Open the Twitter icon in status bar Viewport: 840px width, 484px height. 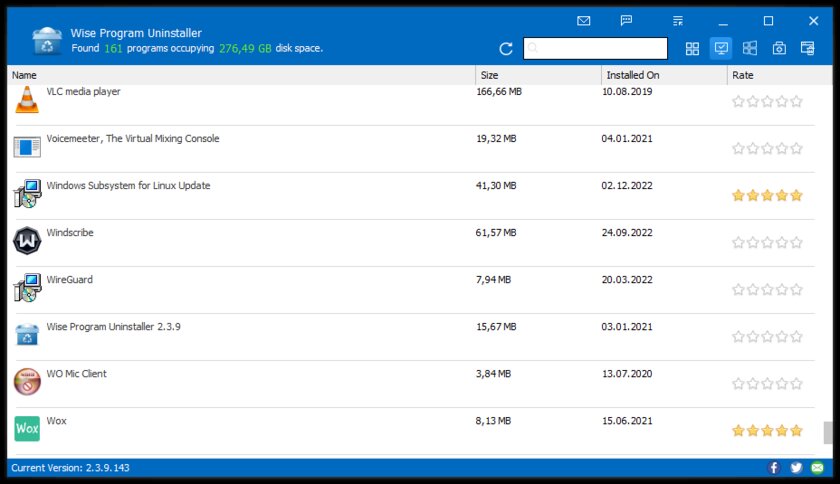[x=796, y=468]
